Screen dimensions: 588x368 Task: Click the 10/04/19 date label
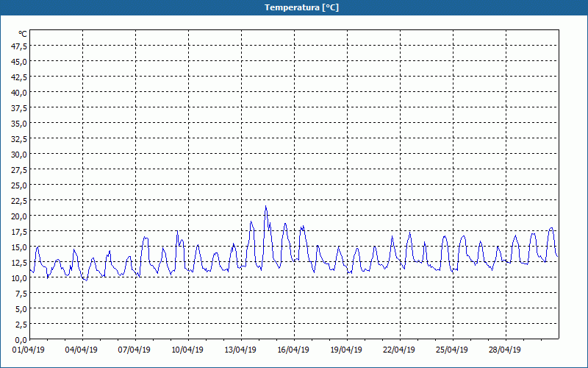187,350
